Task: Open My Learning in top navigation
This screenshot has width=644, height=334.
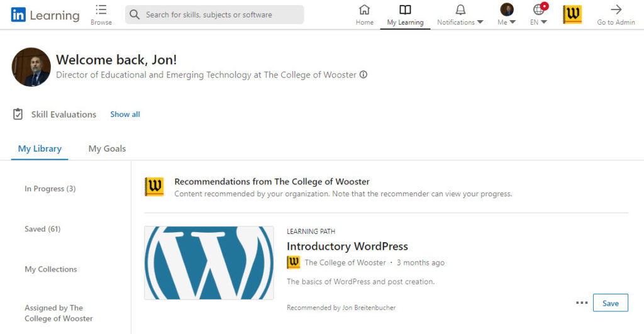Action: point(405,15)
